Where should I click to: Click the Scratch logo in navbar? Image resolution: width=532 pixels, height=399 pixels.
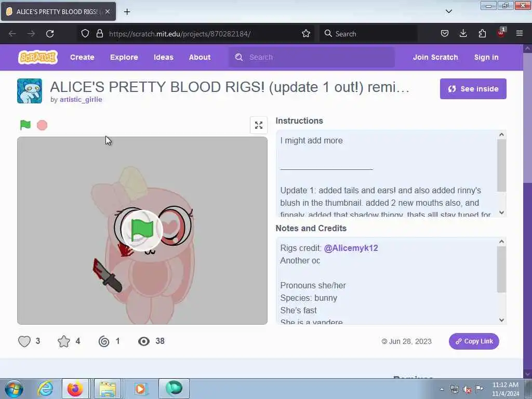pyautogui.click(x=37, y=57)
